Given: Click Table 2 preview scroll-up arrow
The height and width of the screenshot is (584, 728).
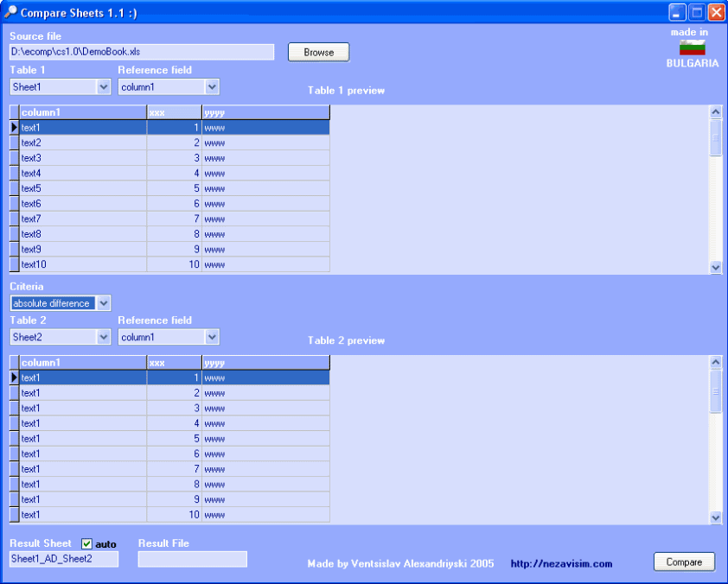Looking at the screenshot, I should [716, 362].
